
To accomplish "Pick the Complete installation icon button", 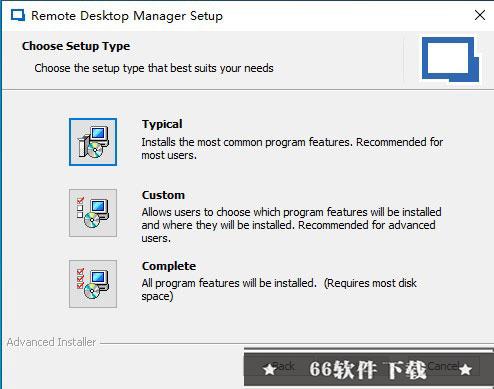I will 93,284.
